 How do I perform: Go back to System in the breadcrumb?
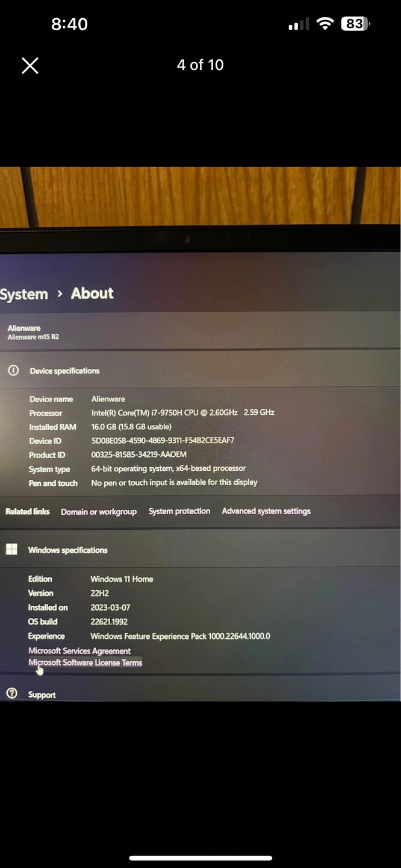(x=24, y=294)
